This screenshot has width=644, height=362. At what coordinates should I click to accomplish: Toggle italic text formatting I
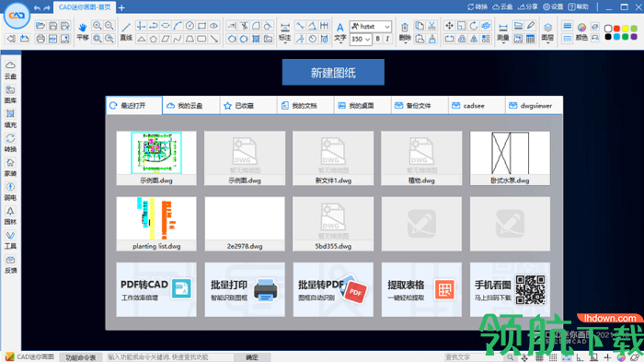387,39
